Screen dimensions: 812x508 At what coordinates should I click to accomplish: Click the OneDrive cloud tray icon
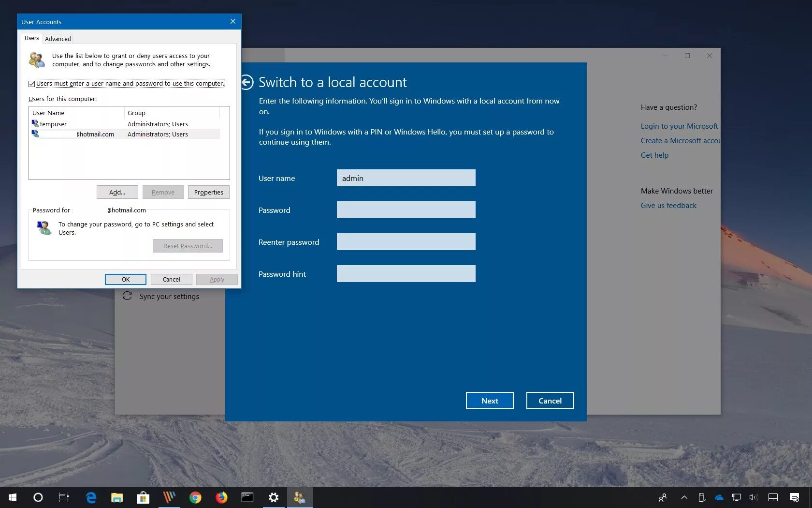click(719, 497)
